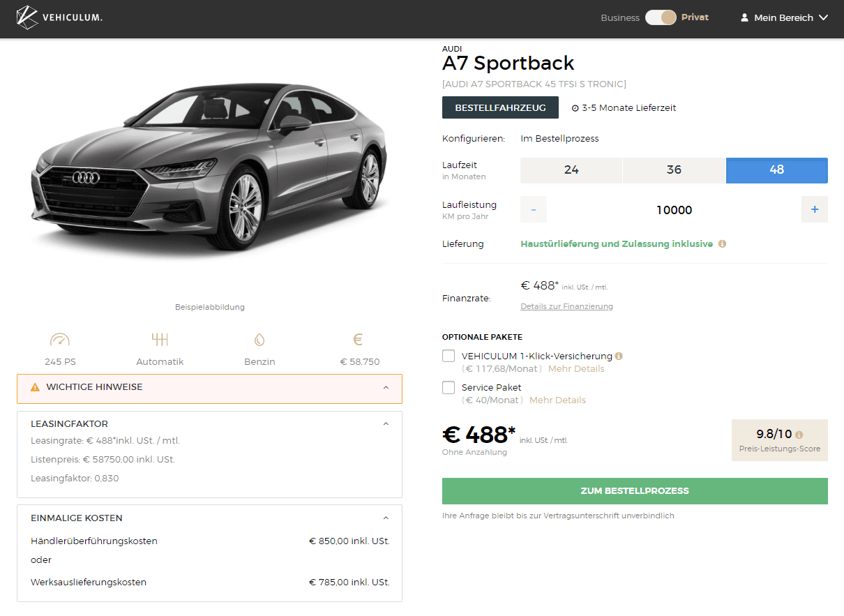Screen dimensions: 844x616
Task: Select 36 months Laufzeit
Action: tap(674, 170)
